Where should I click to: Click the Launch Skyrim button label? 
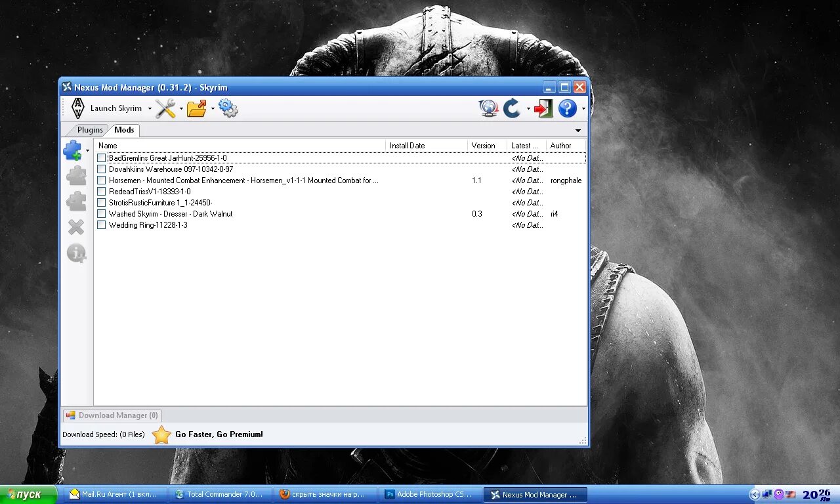coord(116,108)
